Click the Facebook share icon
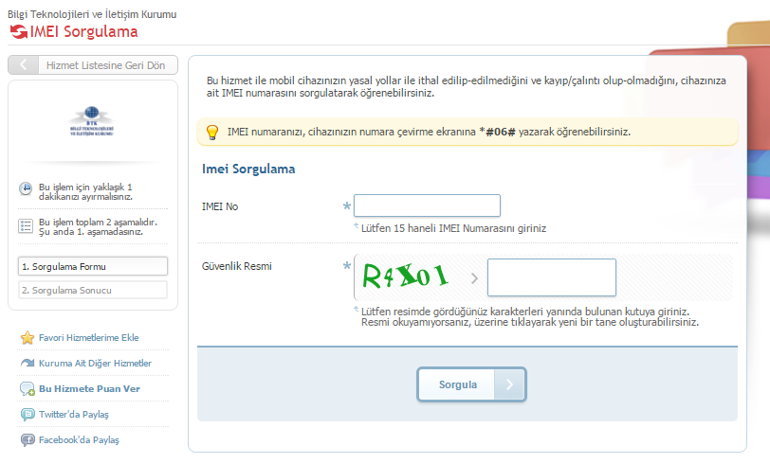This screenshot has height=464, width=770. 27,440
